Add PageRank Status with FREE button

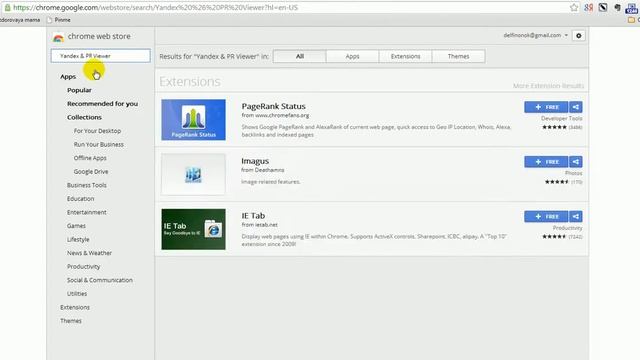(x=546, y=107)
